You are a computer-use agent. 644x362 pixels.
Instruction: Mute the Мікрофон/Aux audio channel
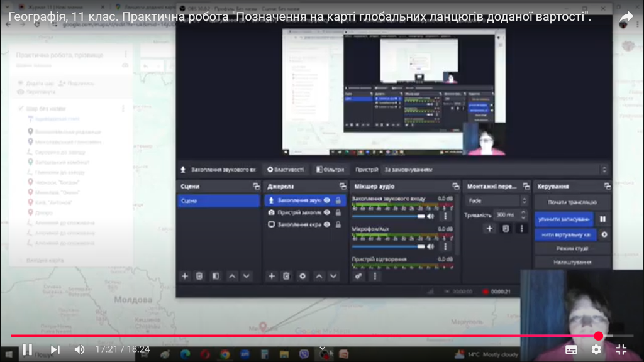(x=430, y=246)
